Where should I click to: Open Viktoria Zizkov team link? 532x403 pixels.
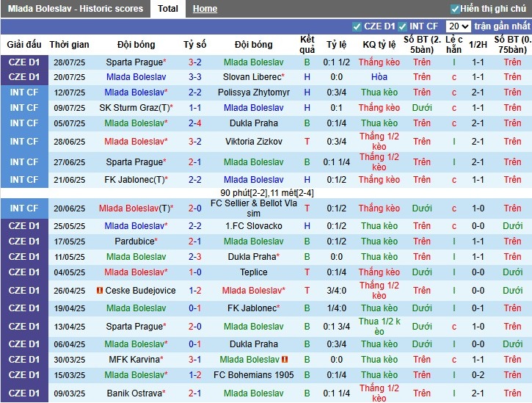coord(254,141)
